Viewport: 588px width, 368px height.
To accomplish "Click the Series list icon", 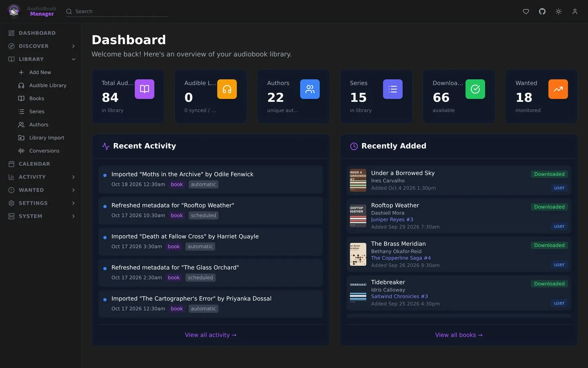I will [393, 89].
